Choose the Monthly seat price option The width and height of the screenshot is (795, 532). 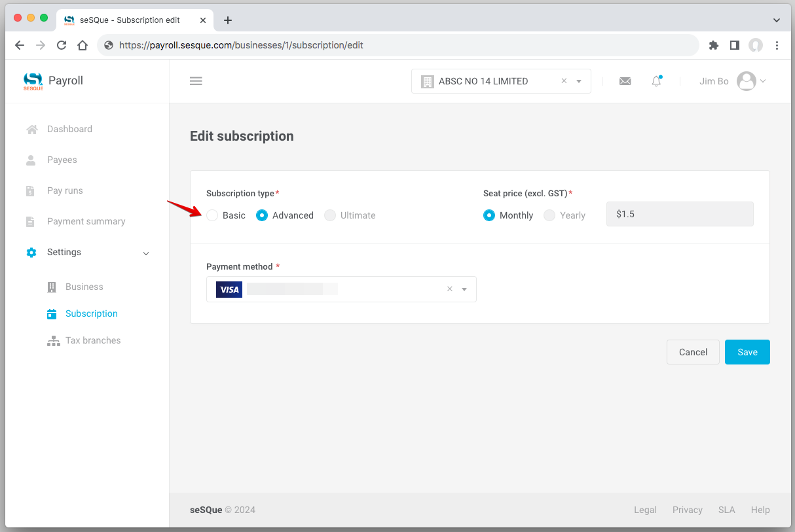click(489, 215)
